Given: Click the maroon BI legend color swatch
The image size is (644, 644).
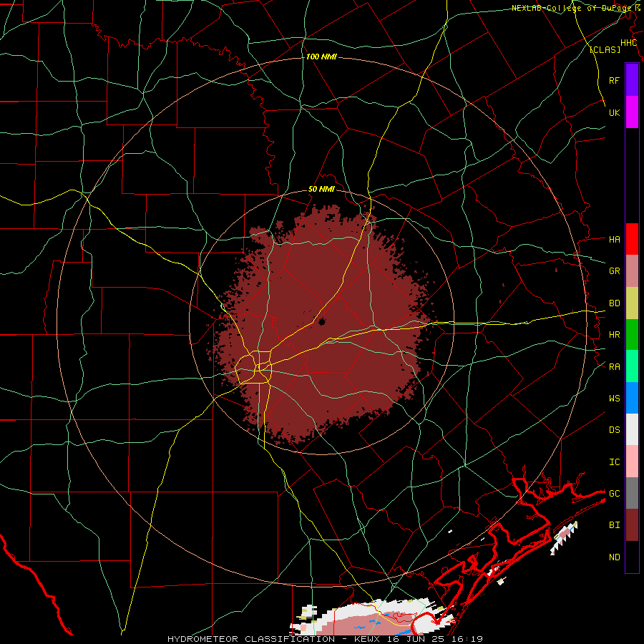Looking at the screenshot, I should (632, 525).
